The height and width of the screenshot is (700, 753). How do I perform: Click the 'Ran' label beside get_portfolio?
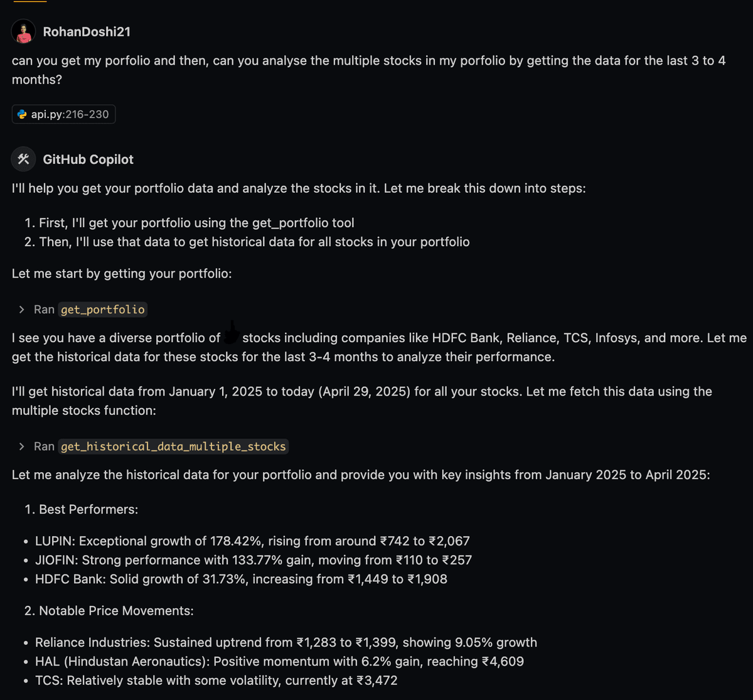tap(44, 310)
